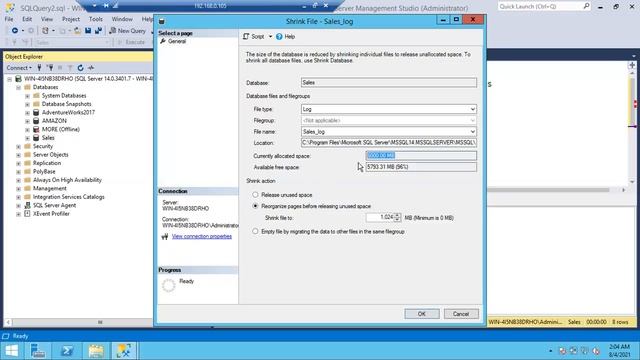The height and width of the screenshot is (360, 640).
Task: Open the File name dropdown
Action: click(472, 131)
